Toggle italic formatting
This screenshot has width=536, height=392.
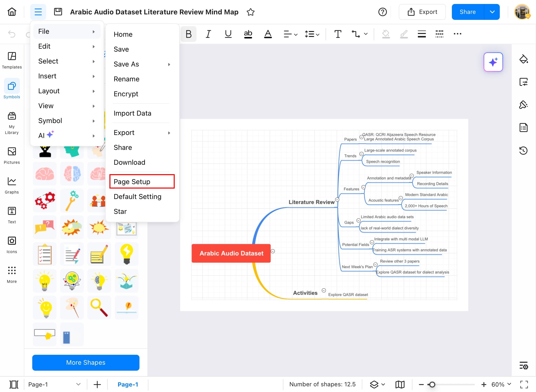[208, 34]
